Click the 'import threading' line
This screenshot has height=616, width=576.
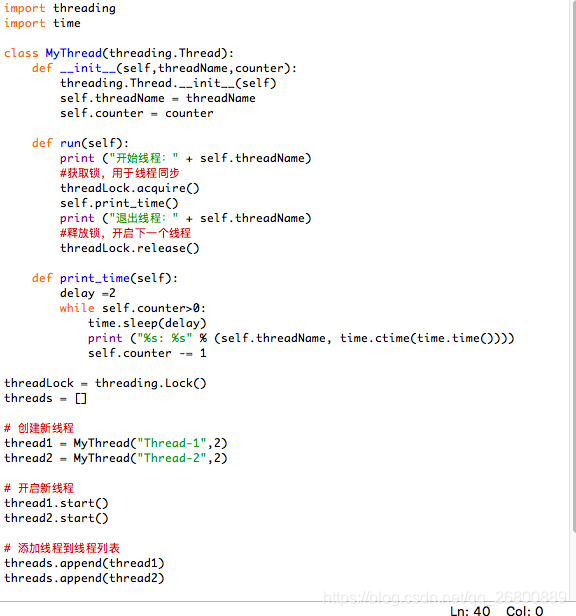click(60, 8)
